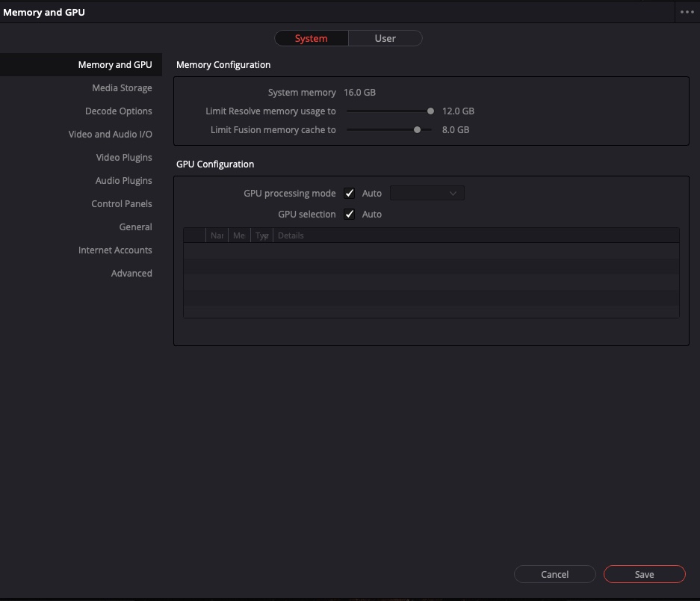
Task: Open Media Storage settings
Action: [122, 88]
